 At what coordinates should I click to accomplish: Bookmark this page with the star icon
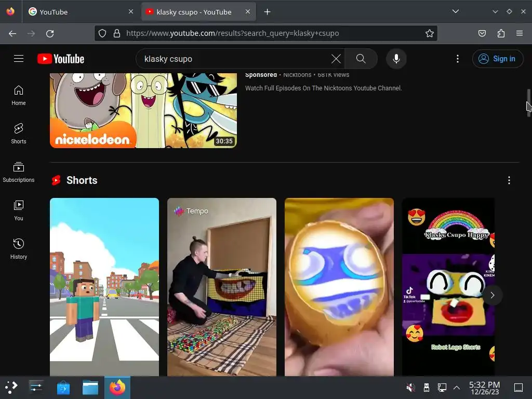tap(429, 33)
